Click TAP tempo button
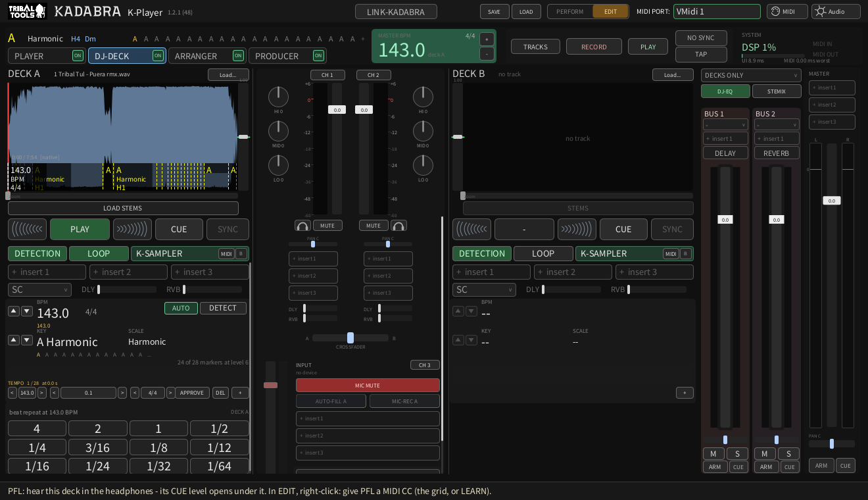 pos(701,54)
